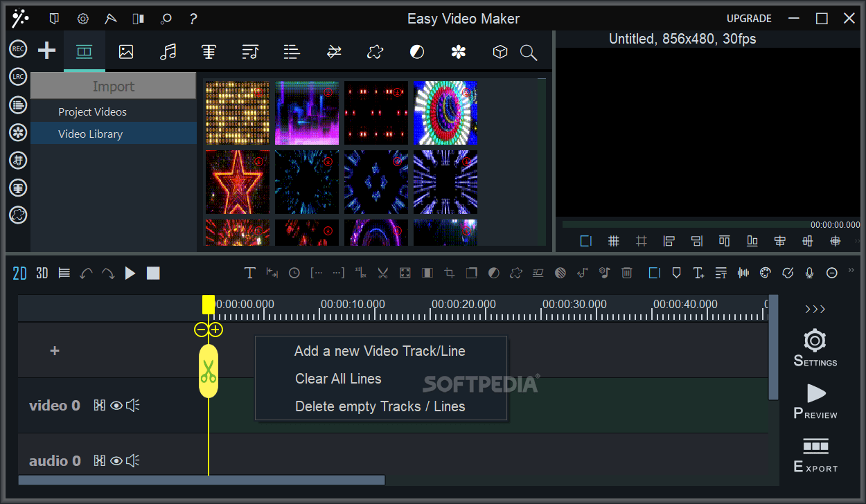Image resolution: width=866 pixels, height=504 pixels.
Task: Expand the panel using the >>> arrows above Settings
Action: (815, 309)
